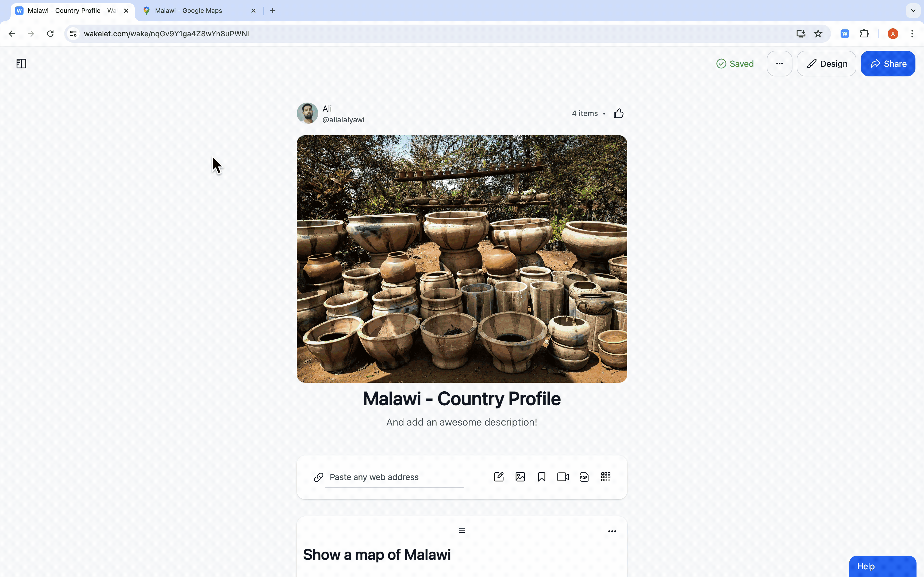Open options menu on the map item

(612, 531)
